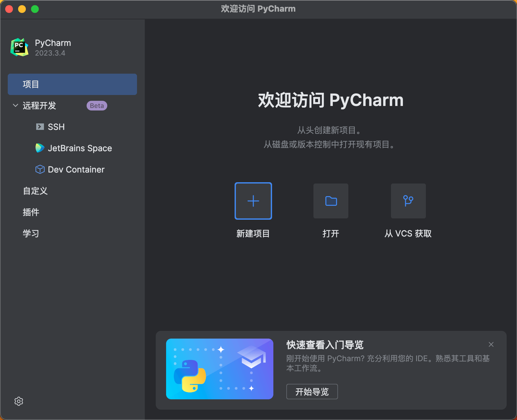
Task: Go to the 学习 section
Action: tap(31, 234)
